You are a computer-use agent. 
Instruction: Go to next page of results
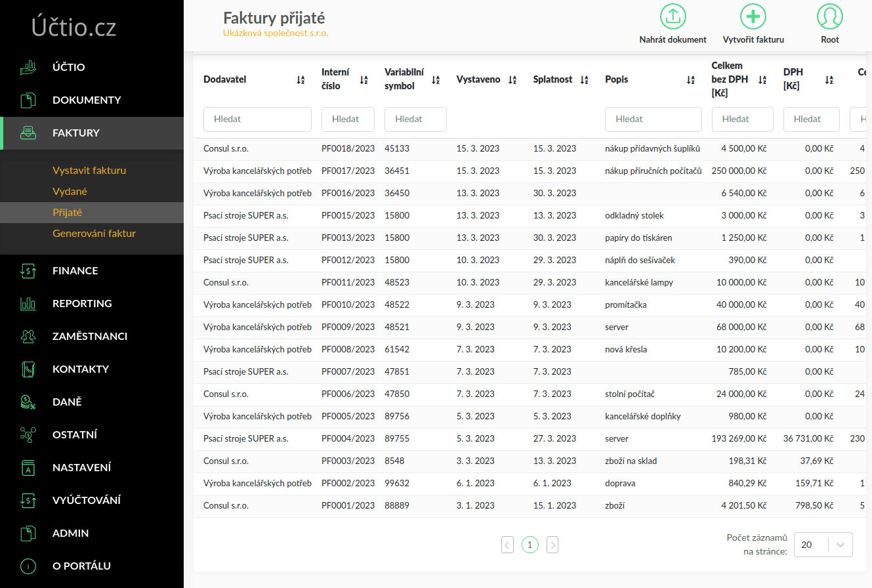point(552,545)
